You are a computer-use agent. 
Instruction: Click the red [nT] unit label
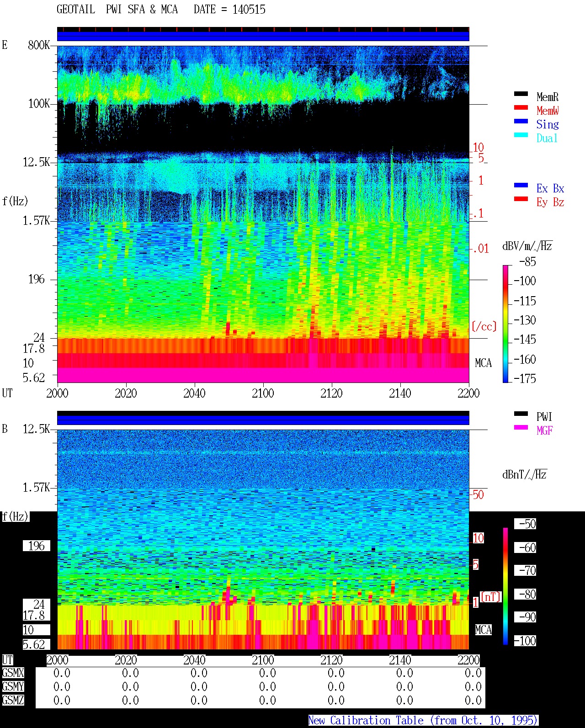(491, 597)
